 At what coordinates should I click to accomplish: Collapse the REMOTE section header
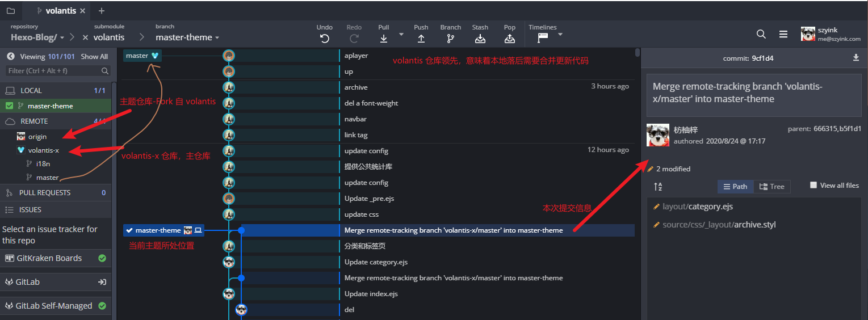coord(57,121)
